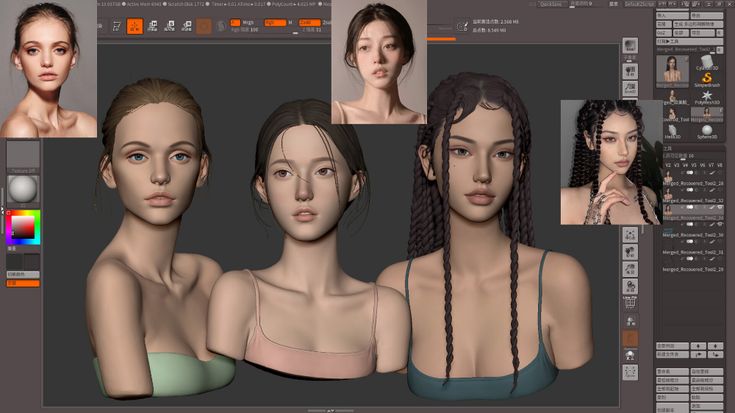Toggle eye visibility on selected subtool row
The height and width of the screenshot is (413, 735).
point(720,207)
